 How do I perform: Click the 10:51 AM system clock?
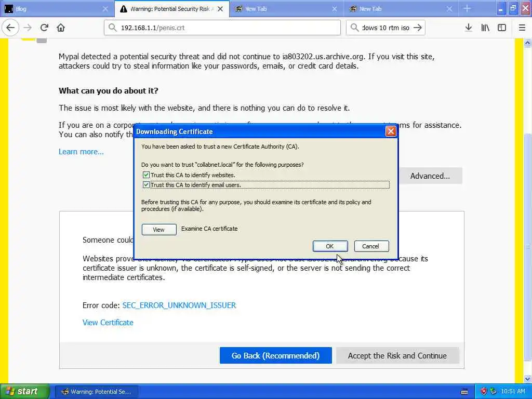[513, 392]
